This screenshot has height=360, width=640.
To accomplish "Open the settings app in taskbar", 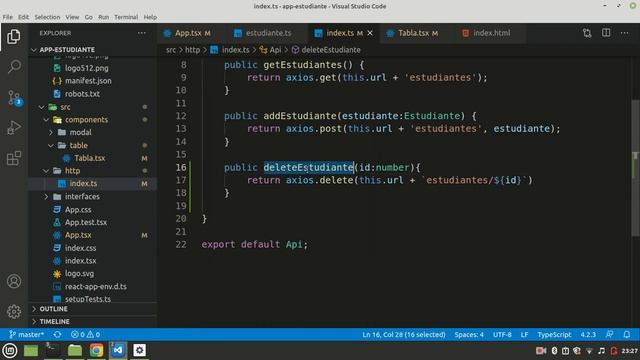I will (140, 350).
